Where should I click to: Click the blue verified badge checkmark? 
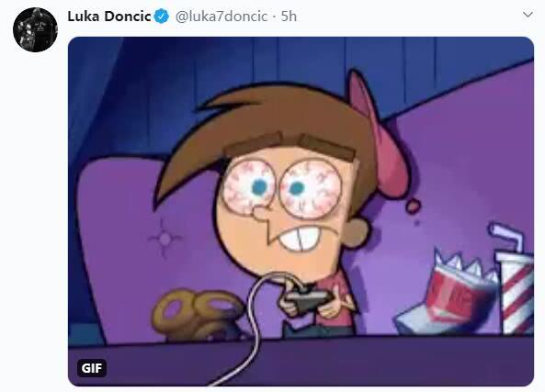click(161, 17)
